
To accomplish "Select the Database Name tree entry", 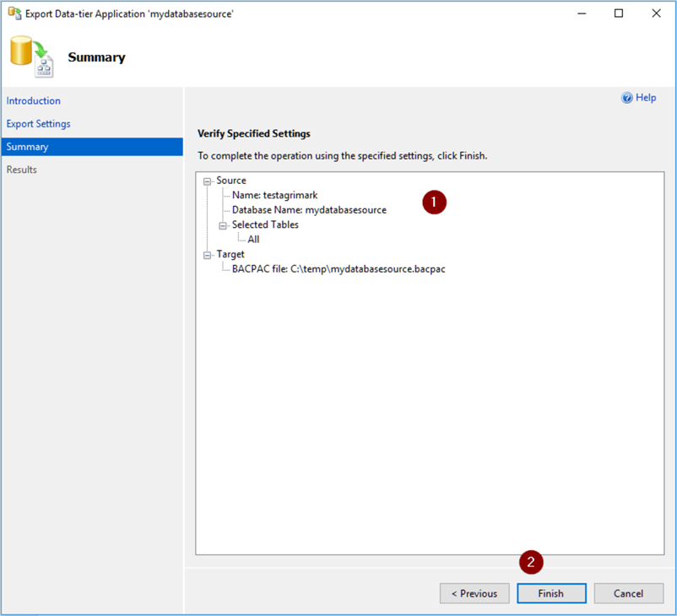I will (x=309, y=210).
